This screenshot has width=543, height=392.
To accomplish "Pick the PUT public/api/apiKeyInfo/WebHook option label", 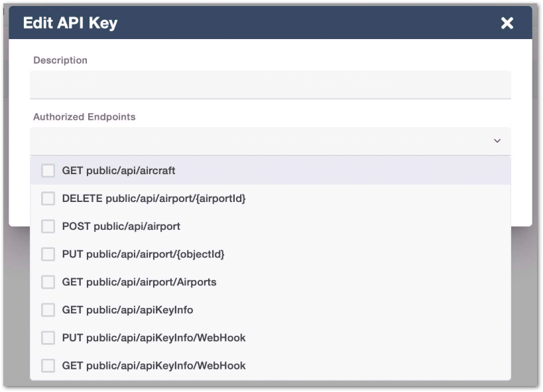I will pos(154,338).
